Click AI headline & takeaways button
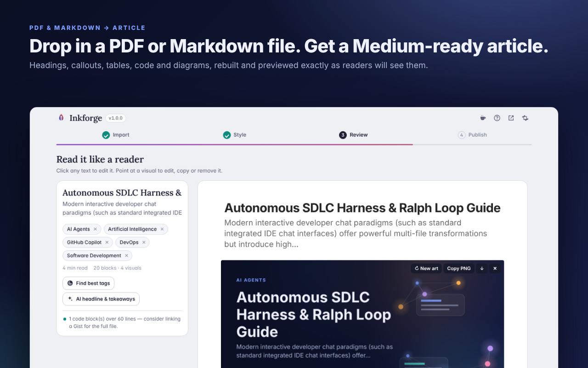 [x=101, y=299]
